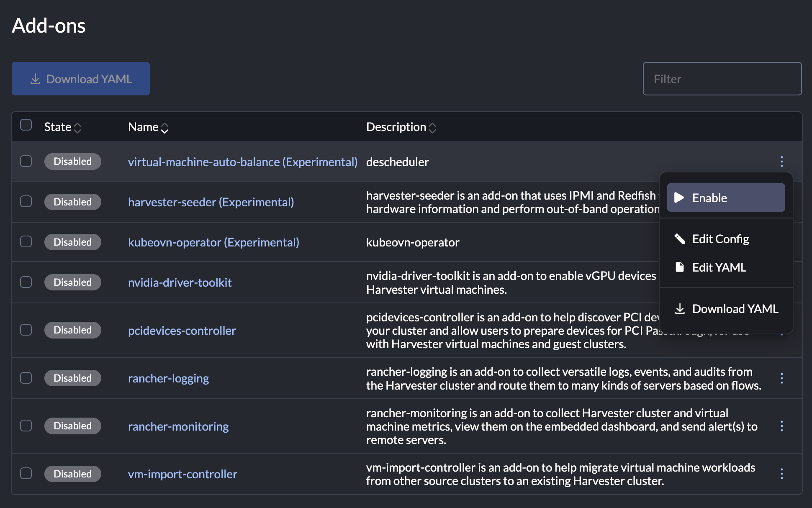Tick the select-all checkbox in the table header
The image size is (812, 508).
26,125
